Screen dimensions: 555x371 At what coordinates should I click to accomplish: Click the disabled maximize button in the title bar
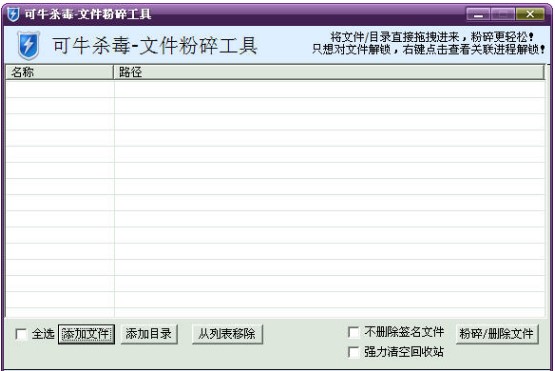(x=503, y=15)
